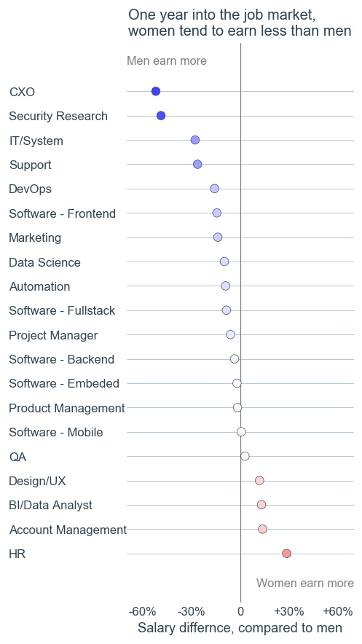This screenshot has height=644, width=362.
Task: Select the Project Manager marker
Action: point(231,334)
